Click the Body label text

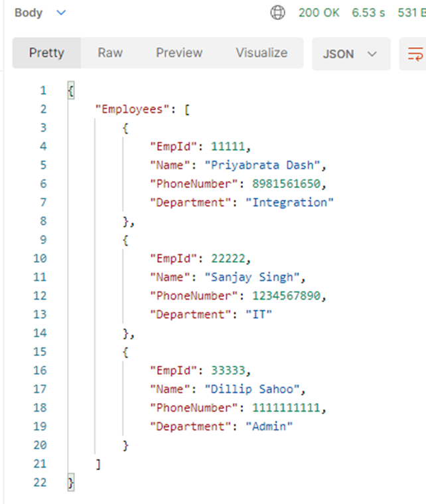coord(29,13)
